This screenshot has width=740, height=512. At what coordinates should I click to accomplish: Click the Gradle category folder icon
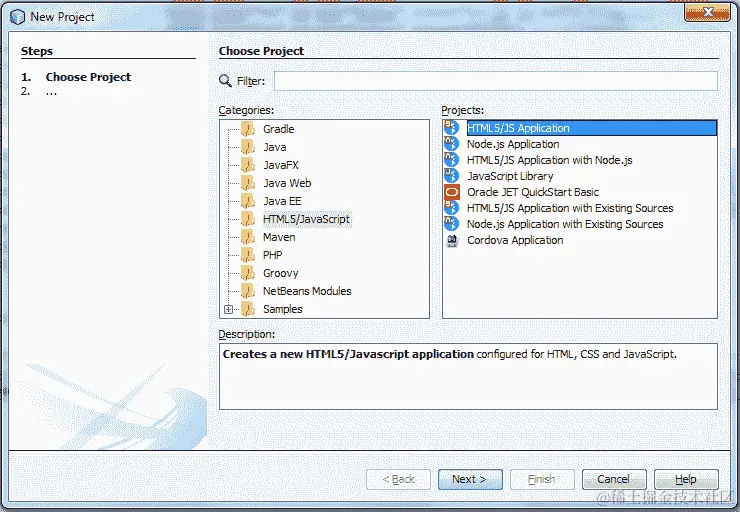point(248,129)
